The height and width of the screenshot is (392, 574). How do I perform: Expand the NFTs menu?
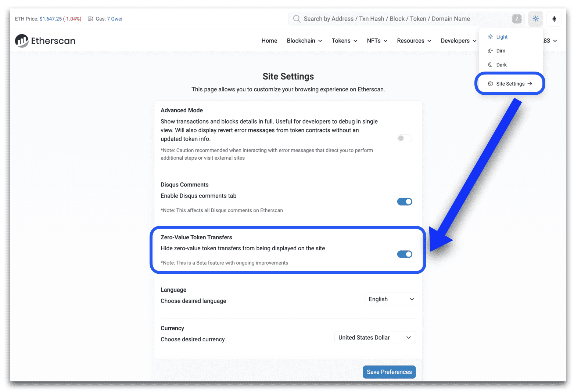point(377,41)
